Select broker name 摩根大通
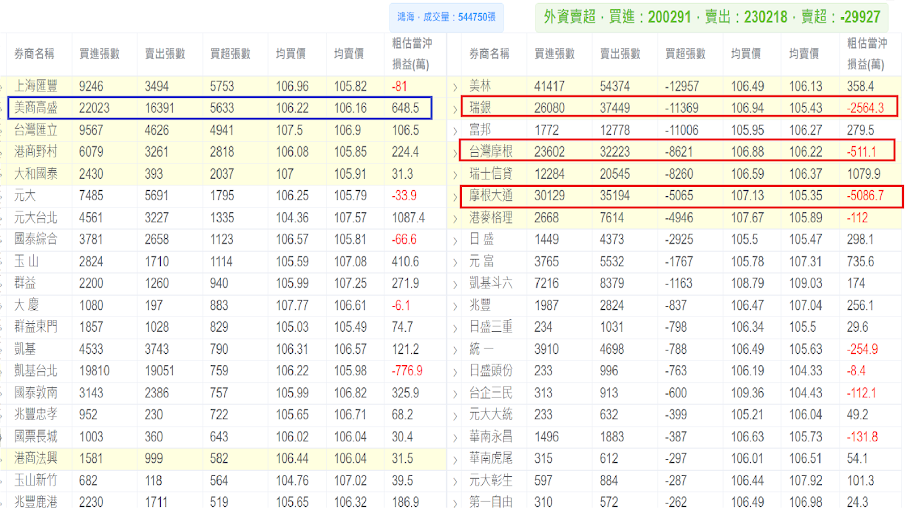 coord(491,195)
